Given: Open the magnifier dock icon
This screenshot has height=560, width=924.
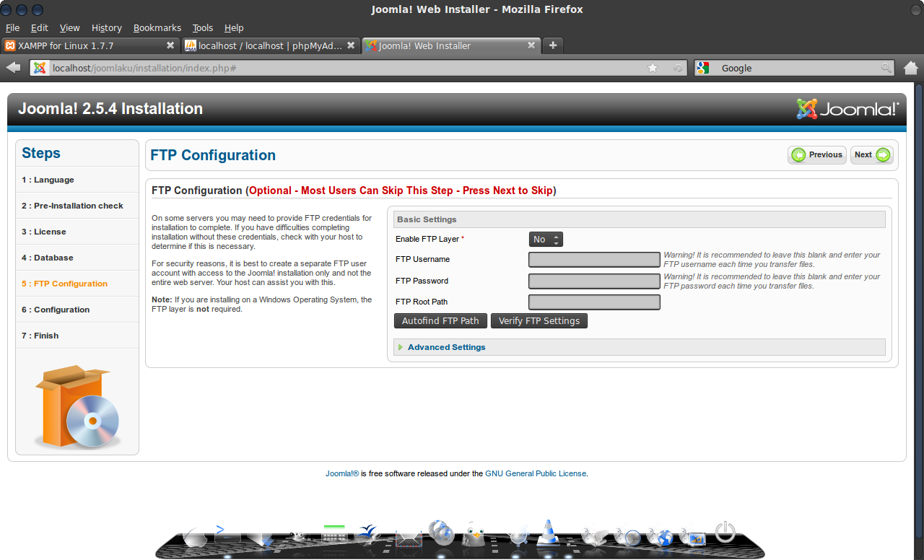Looking at the screenshot, I should tap(518, 535).
